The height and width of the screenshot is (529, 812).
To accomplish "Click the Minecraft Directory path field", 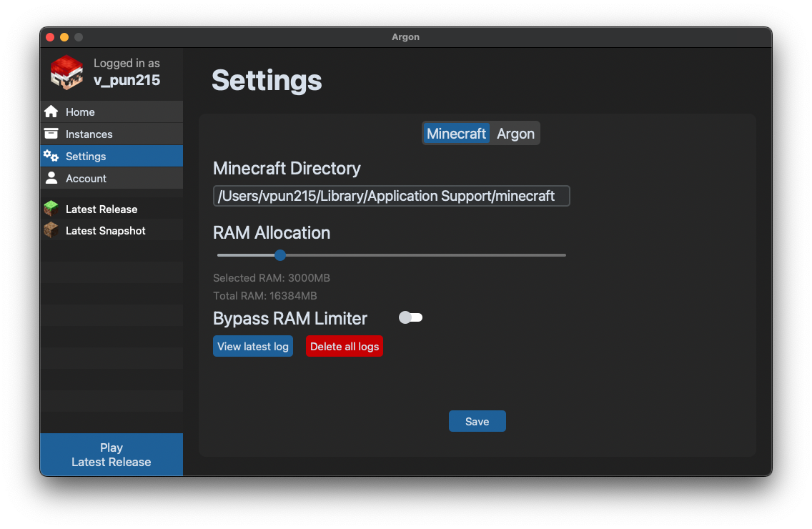I will click(391, 196).
